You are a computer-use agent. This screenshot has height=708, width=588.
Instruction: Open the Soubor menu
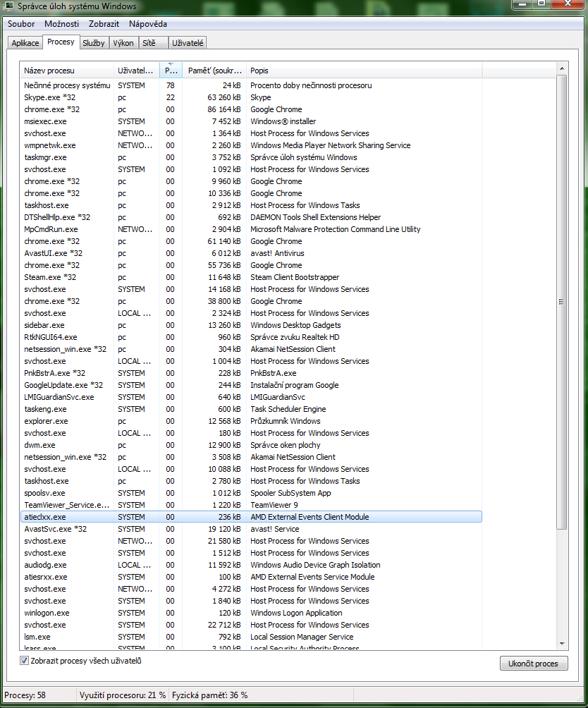(21, 24)
